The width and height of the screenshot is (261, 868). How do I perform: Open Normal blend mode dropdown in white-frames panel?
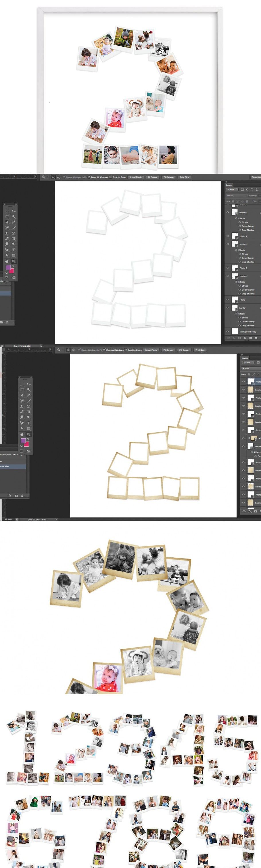(x=237, y=196)
